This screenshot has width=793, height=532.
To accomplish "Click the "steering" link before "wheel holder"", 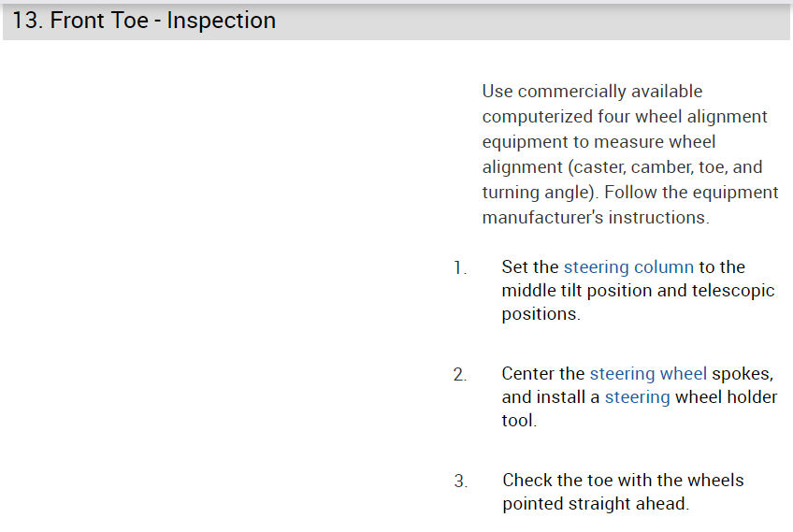I will [637, 397].
